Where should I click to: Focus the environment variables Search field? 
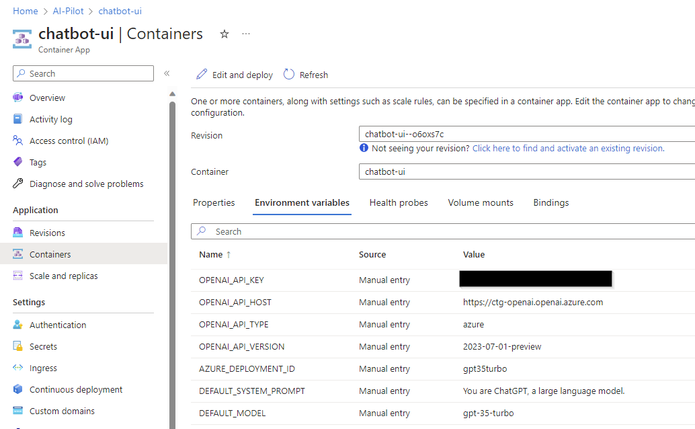pyautogui.click(x=443, y=231)
